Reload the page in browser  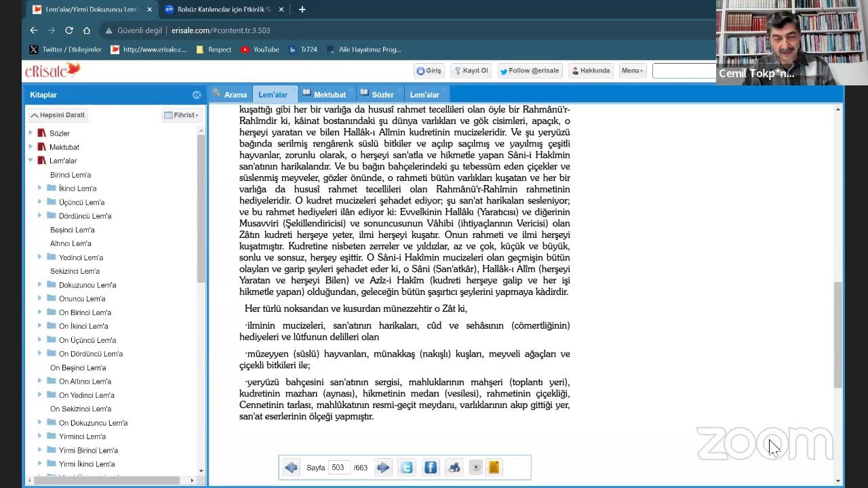point(68,30)
